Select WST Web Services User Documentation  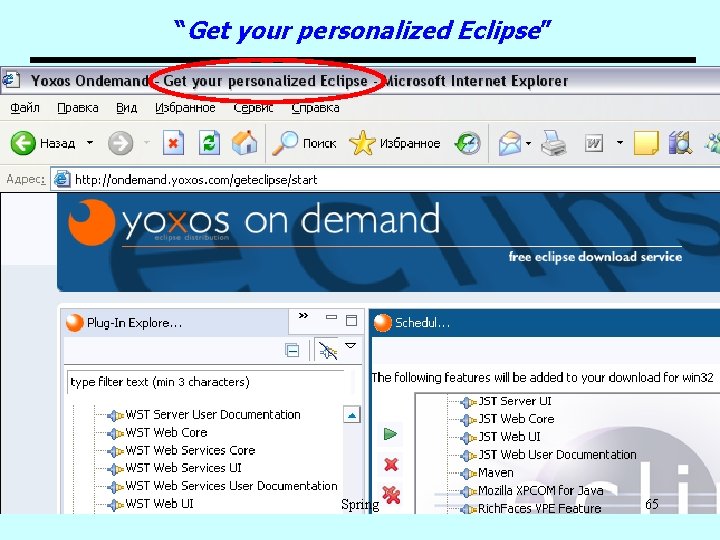click(231, 486)
